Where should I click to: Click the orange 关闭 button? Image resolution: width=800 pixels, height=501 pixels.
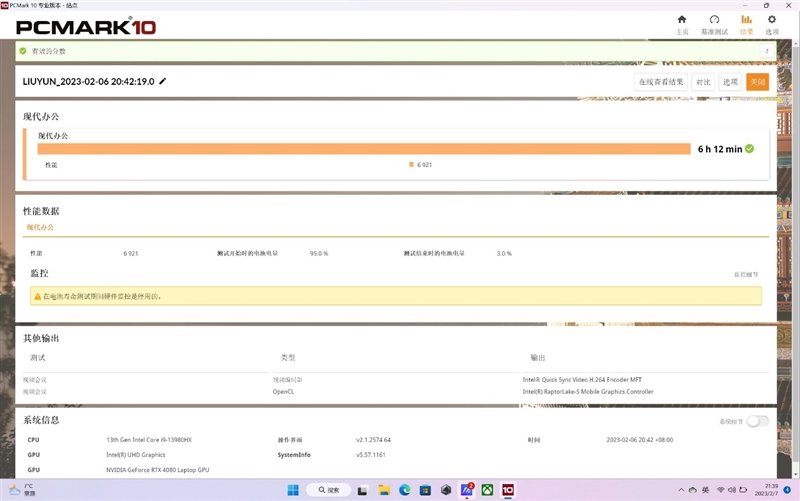click(x=757, y=82)
